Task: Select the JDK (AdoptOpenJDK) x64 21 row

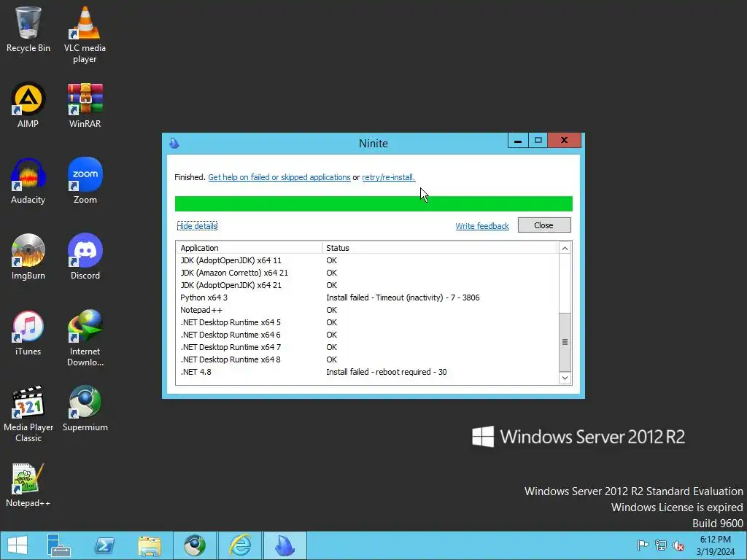Action: tap(367, 285)
